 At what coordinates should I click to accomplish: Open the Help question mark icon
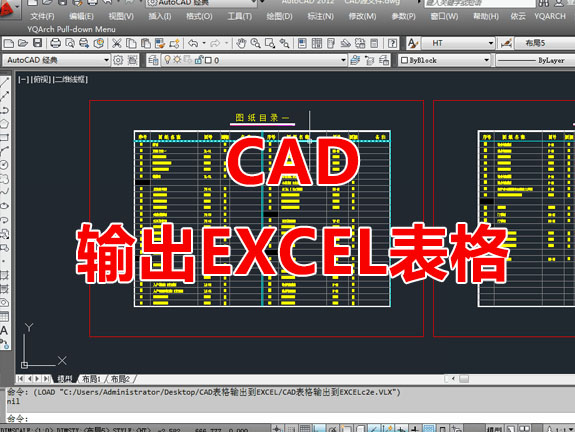[x=392, y=43]
